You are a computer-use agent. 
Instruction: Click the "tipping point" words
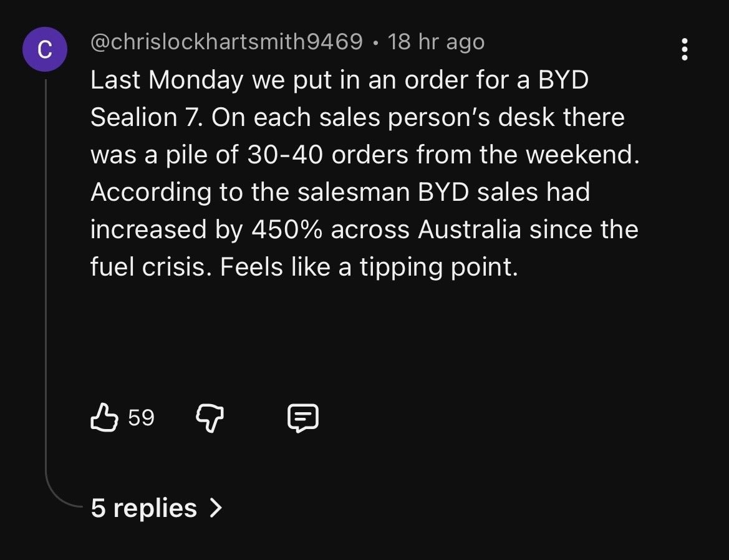coord(438,267)
